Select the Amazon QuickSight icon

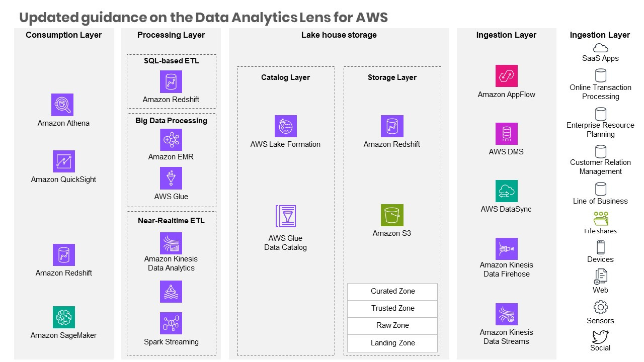pos(64,161)
